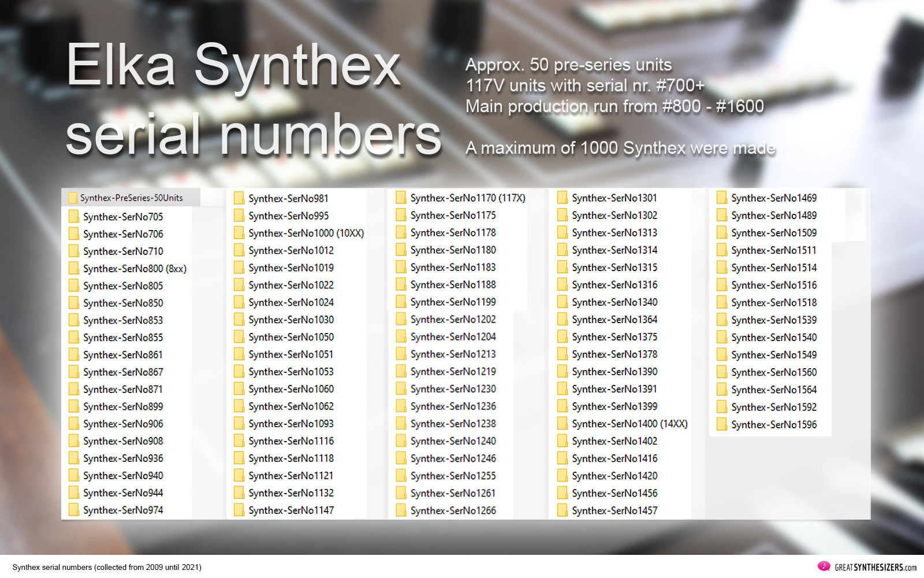Screen dimensions: 924x578
Task: Select folder name Synthex-SerNo1019
Action: [291, 268]
